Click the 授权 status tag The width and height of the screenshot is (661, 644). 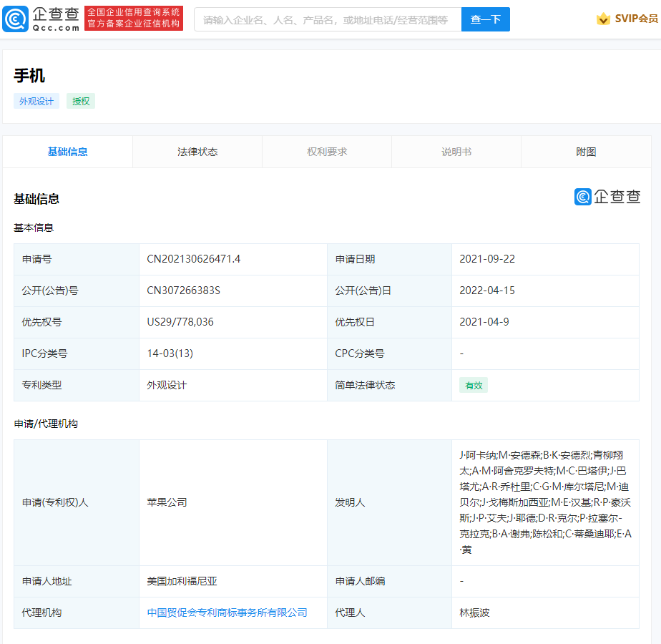click(81, 101)
